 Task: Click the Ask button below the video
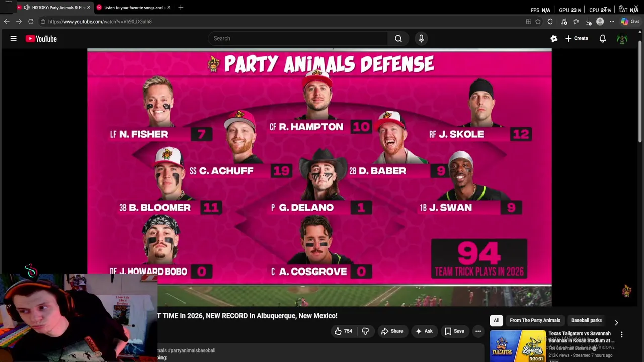[423, 331]
